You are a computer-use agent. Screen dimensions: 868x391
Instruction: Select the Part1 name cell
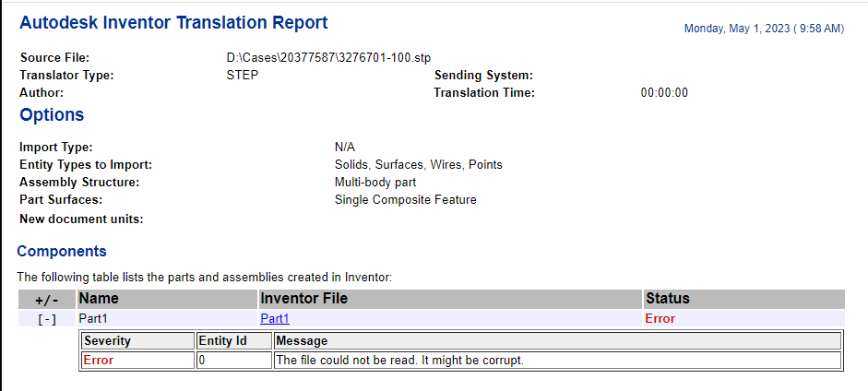coord(94,319)
